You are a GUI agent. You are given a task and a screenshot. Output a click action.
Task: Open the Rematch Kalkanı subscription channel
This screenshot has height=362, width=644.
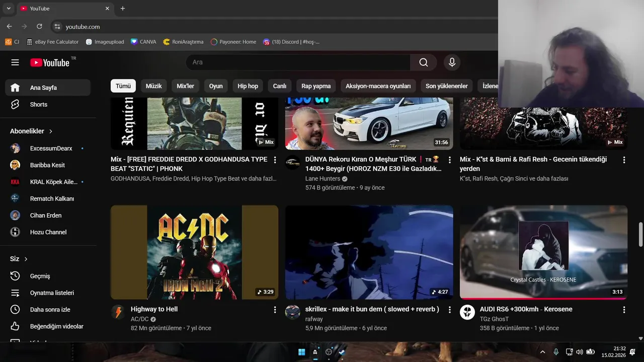tap(48, 199)
